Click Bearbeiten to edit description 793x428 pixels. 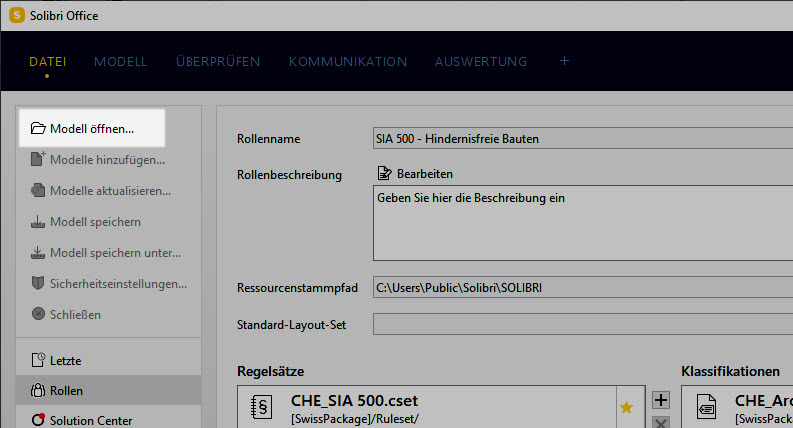(425, 174)
